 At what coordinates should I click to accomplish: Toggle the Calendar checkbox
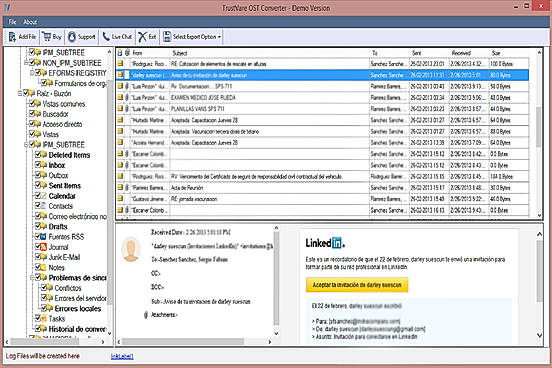tap(38, 195)
